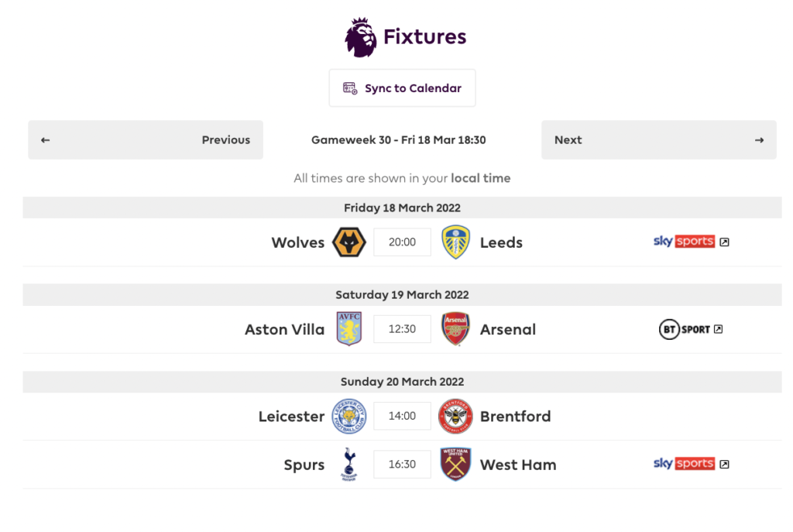This screenshot has width=793, height=532.
Task: Go to the previous gameweek
Action: (x=146, y=139)
